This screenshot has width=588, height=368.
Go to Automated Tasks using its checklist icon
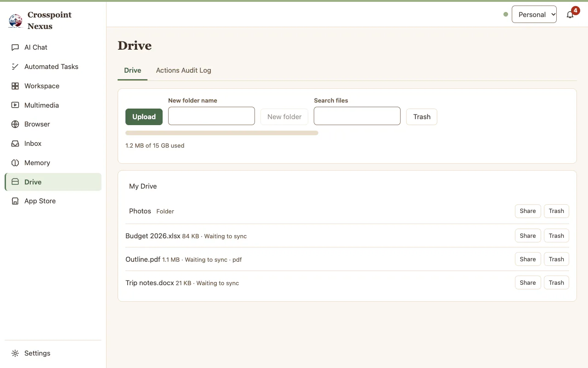coord(15,67)
